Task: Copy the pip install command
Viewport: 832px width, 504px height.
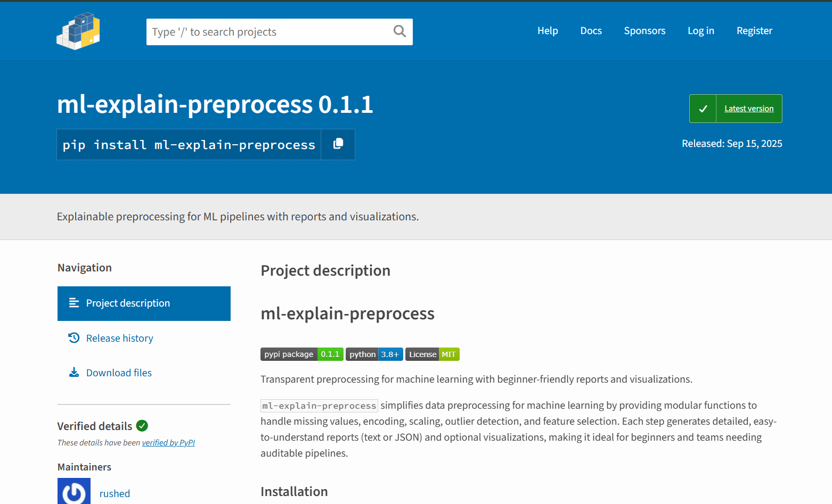Action: pyautogui.click(x=338, y=144)
